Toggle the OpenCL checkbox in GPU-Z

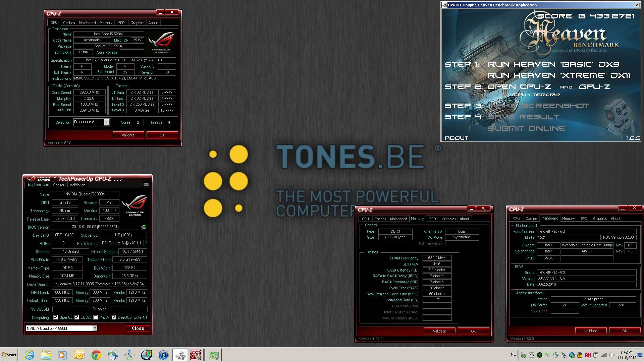point(56,317)
